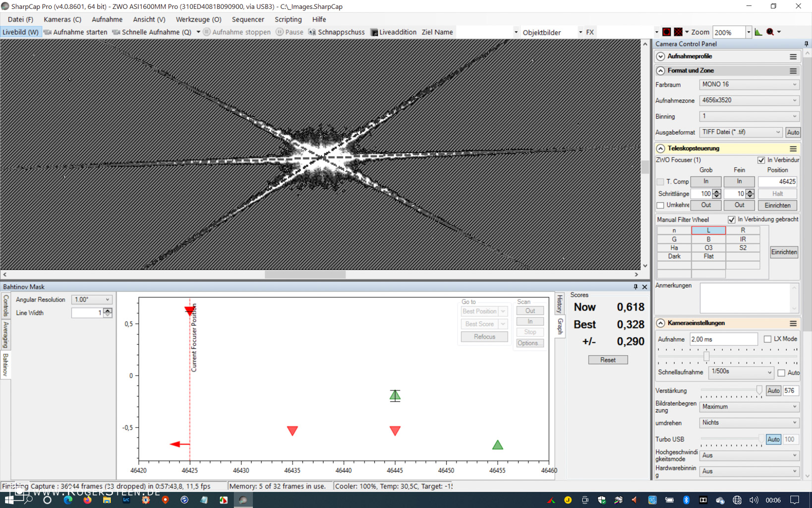
Task: Click the Aufnahme 2,00 ms input field
Action: [x=724, y=339]
